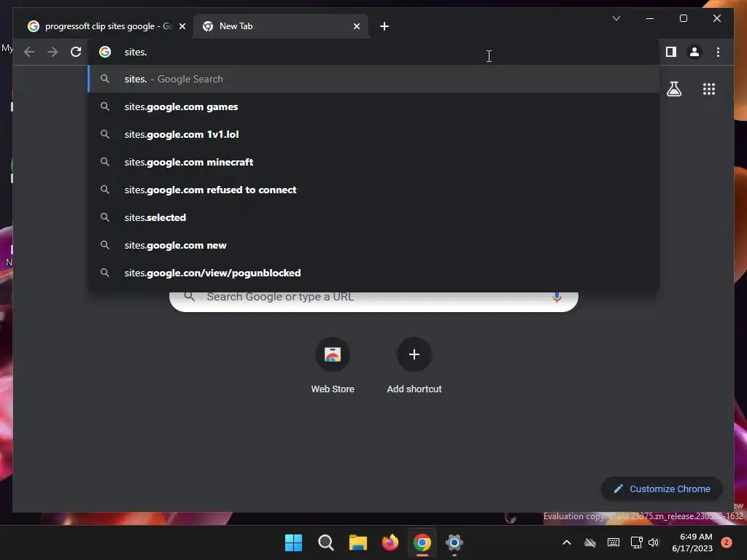Start voice search with the microphone icon
The width and height of the screenshot is (747, 560).
click(x=557, y=297)
